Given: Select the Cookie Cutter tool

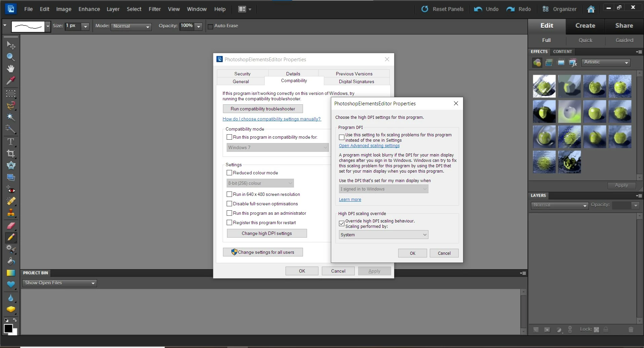Looking at the screenshot, I should pos(11,165).
